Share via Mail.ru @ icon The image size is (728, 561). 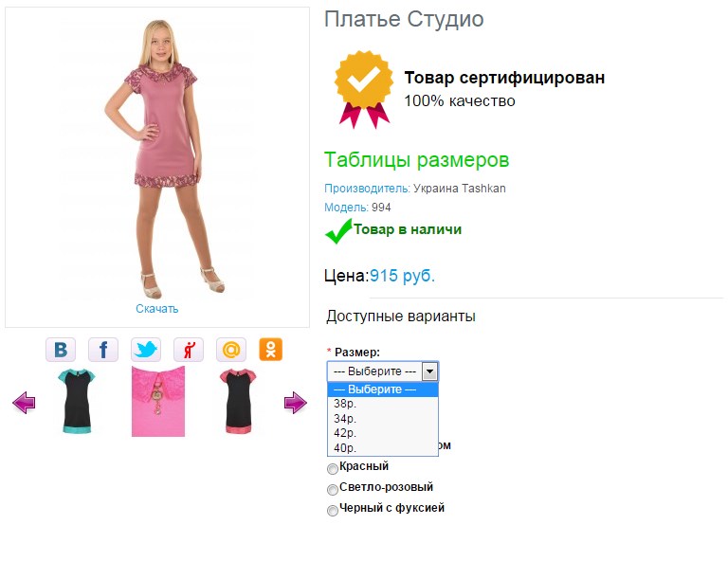coord(231,350)
